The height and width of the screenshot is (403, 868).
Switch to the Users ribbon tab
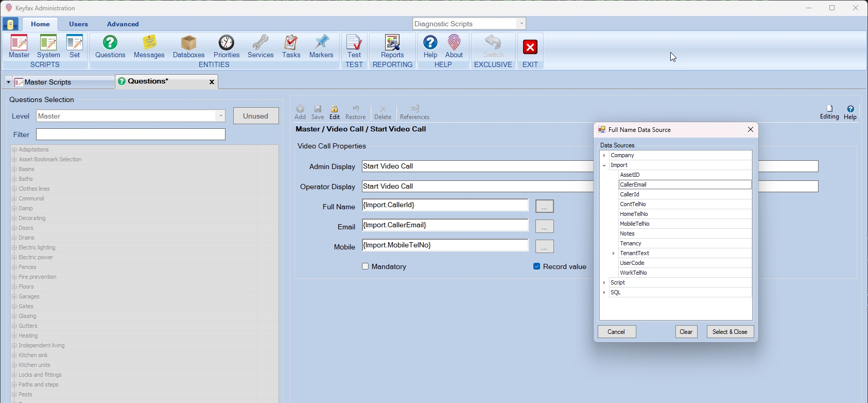(78, 24)
